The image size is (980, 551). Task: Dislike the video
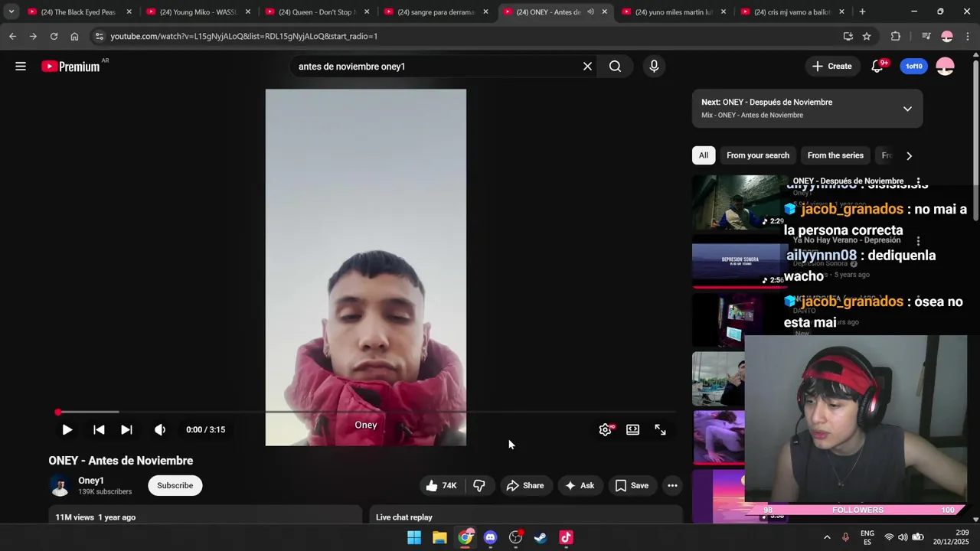coord(479,486)
